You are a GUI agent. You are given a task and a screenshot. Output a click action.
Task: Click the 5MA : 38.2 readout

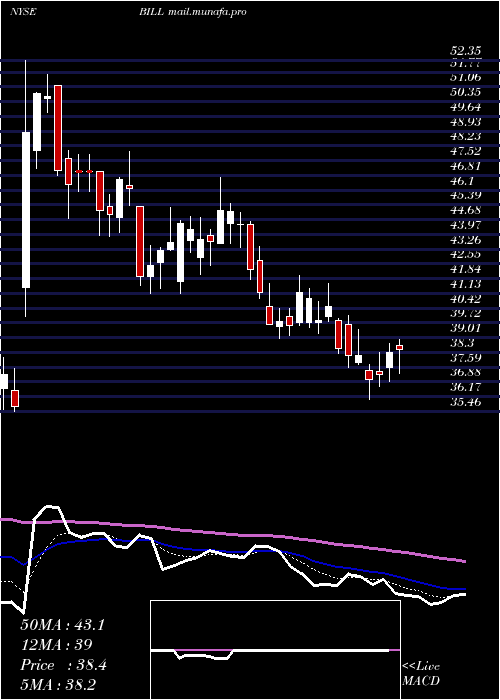pos(59,685)
